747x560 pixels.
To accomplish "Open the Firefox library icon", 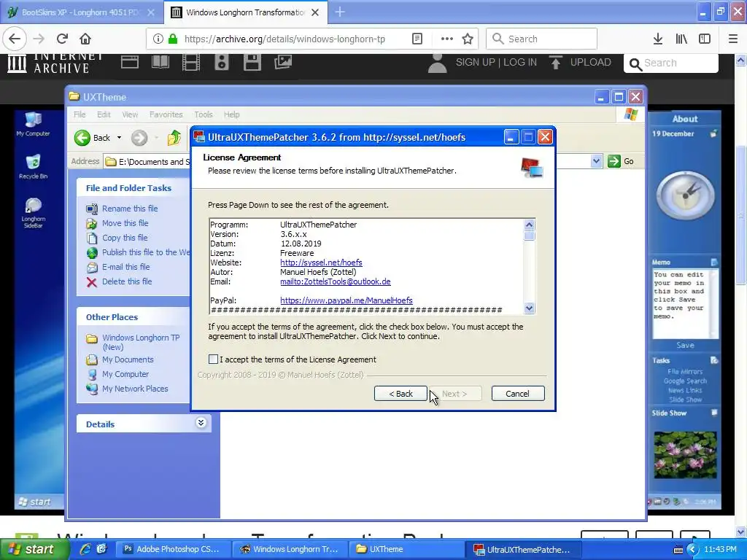I will tap(681, 39).
